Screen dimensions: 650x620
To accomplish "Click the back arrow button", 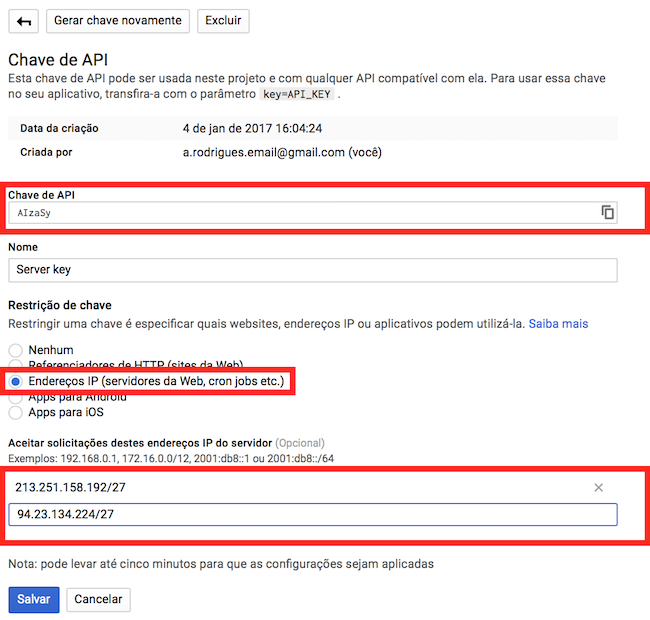I will click(24, 21).
